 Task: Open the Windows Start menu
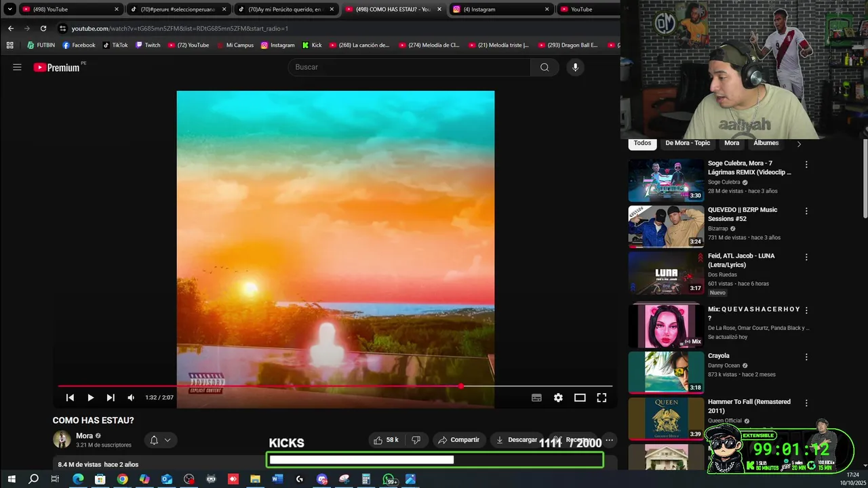[x=12, y=479]
